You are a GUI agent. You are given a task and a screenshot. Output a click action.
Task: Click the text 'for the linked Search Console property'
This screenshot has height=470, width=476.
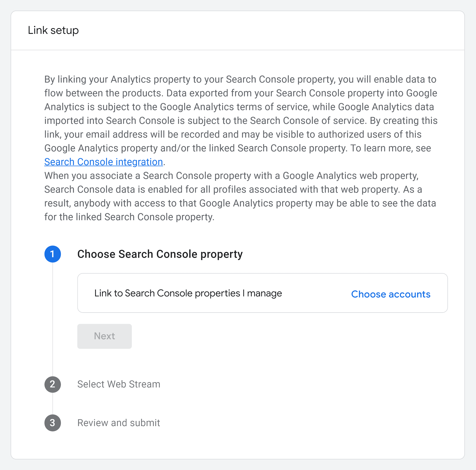point(129,217)
